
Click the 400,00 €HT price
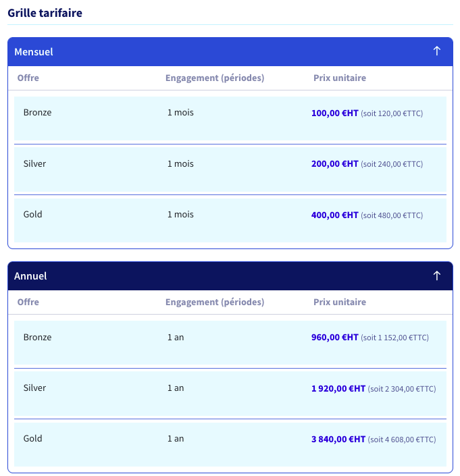tap(334, 215)
